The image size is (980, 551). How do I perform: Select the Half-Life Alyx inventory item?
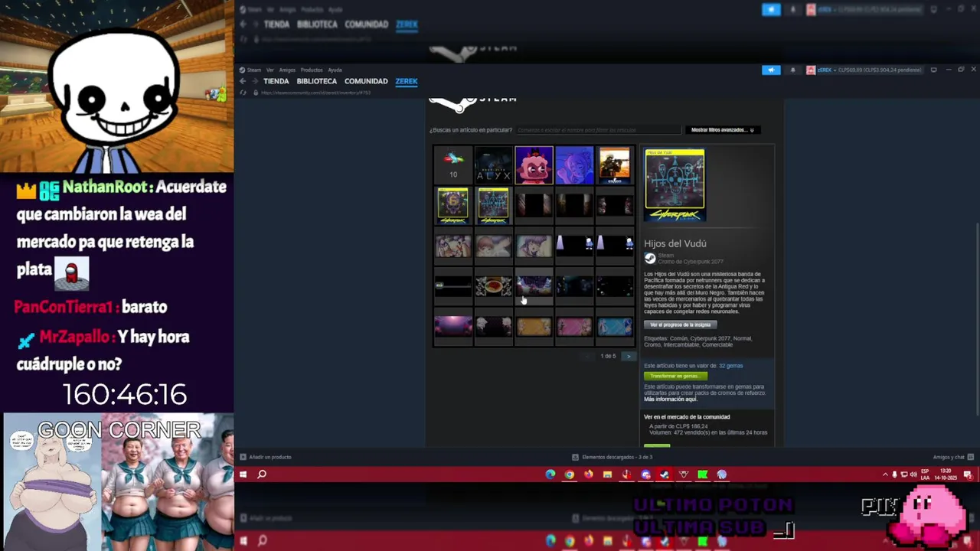pos(493,165)
